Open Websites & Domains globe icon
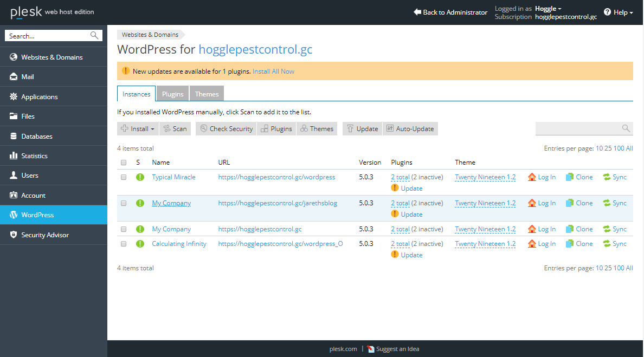 [14, 57]
